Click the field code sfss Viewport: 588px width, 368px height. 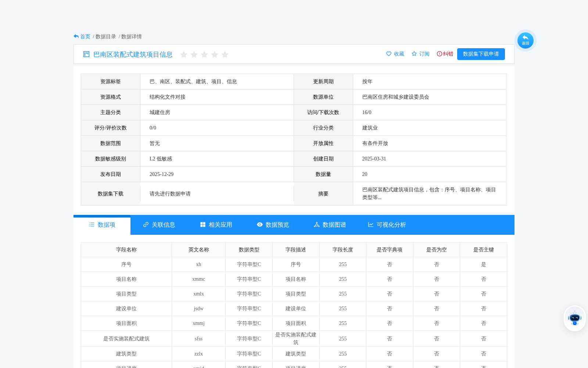pos(199,339)
